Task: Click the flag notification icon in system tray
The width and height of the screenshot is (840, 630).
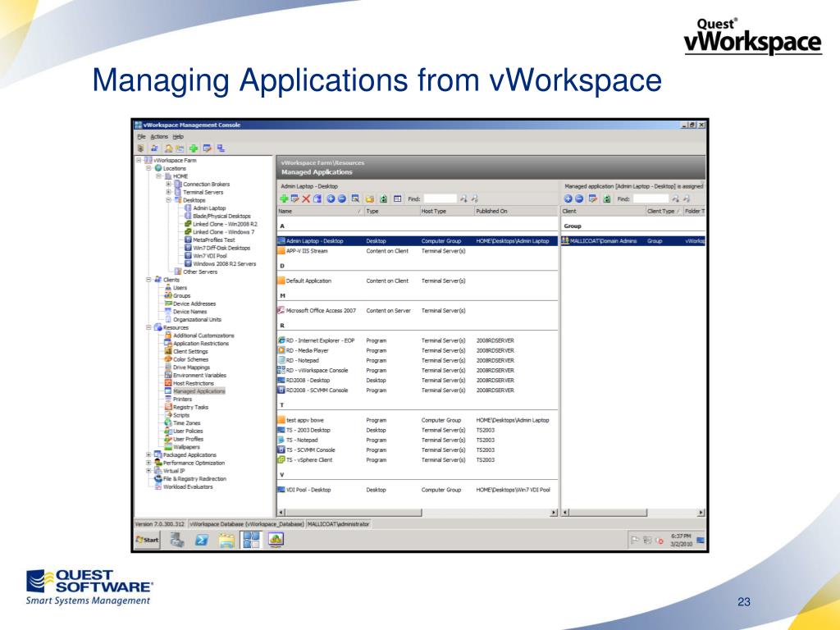Action: (635, 540)
